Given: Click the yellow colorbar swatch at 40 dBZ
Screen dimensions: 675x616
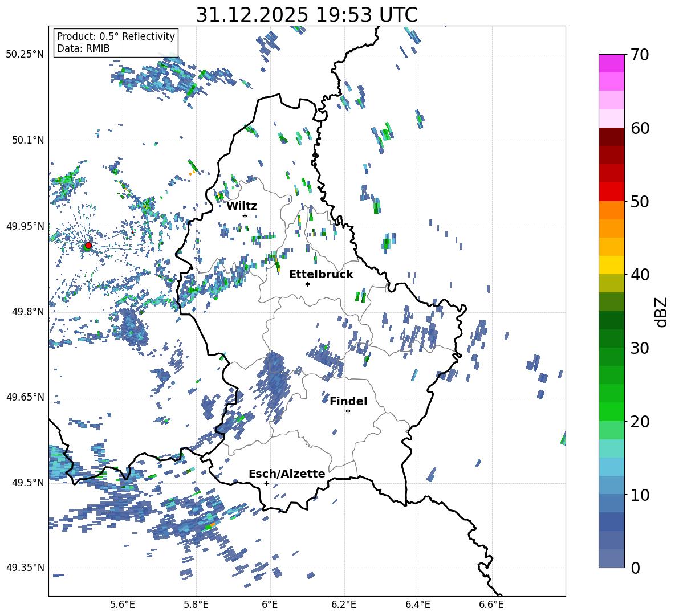Looking at the screenshot, I should point(611,265).
